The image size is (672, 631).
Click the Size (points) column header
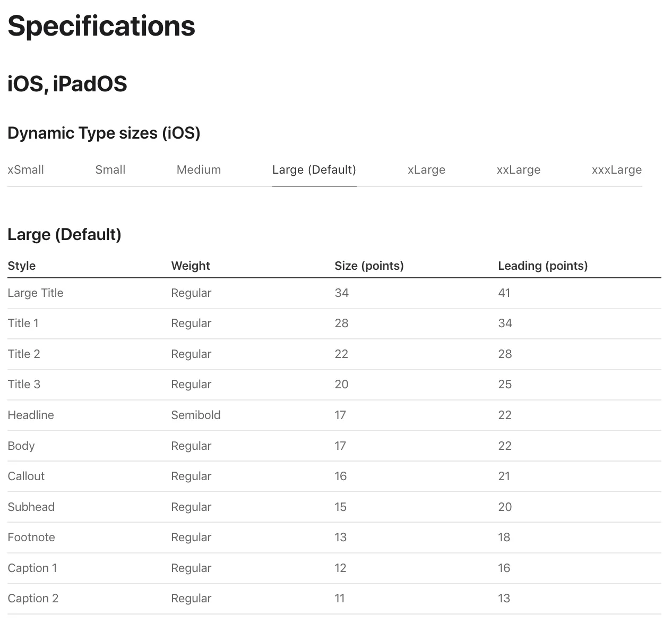tap(369, 266)
